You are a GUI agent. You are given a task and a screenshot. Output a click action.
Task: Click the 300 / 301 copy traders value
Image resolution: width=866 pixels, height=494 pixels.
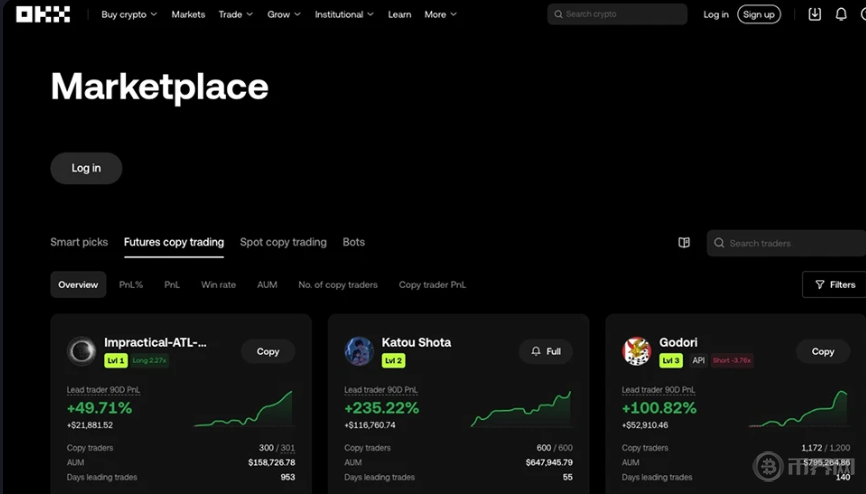click(x=277, y=448)
